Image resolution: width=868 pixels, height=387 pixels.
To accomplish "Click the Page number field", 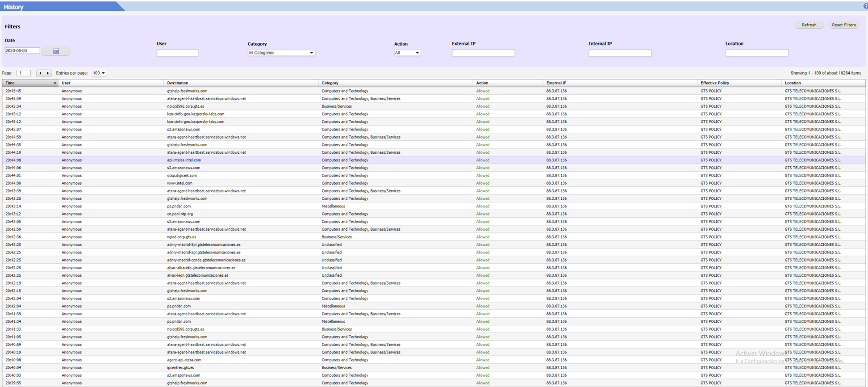I will 24,73.
